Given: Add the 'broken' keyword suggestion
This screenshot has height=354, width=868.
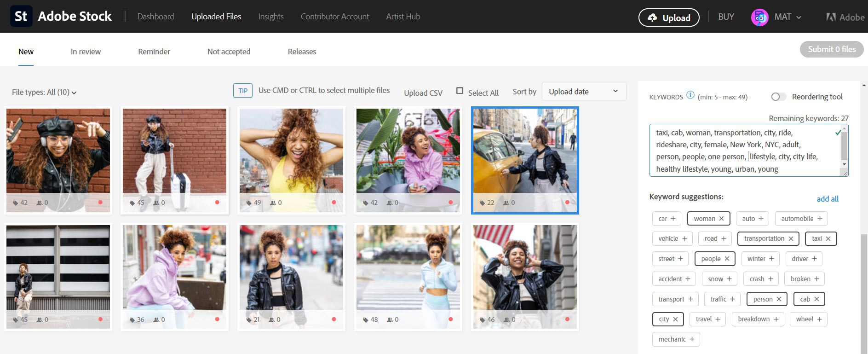Looking at the screenshot, I should click(805, 279).
